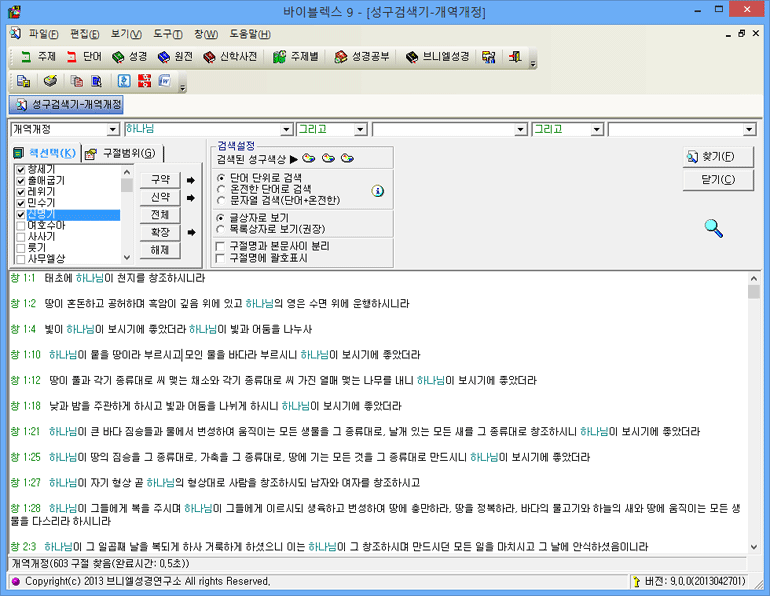
Task: Click the third verse color palette icon
Action: pos(347,159)
